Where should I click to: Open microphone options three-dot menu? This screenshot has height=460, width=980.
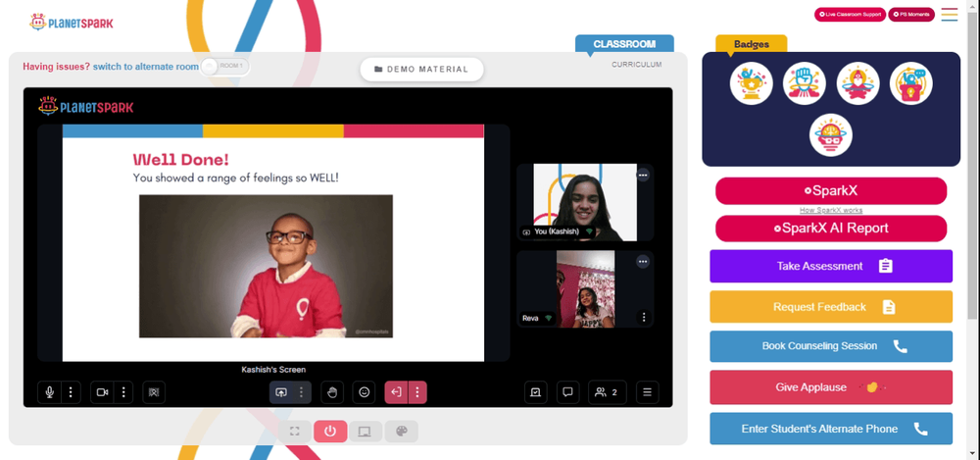point(71,392)
